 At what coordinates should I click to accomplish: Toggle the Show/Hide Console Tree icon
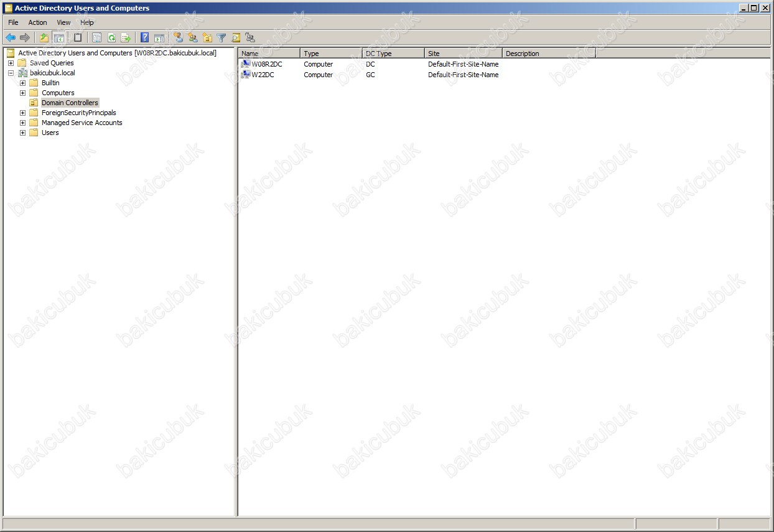click(58, 38)
